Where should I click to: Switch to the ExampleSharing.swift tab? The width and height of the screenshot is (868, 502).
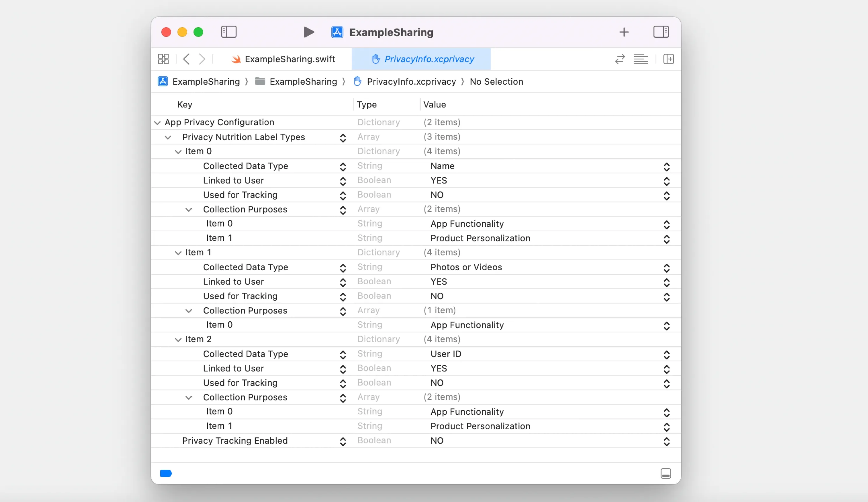(283, 59)
